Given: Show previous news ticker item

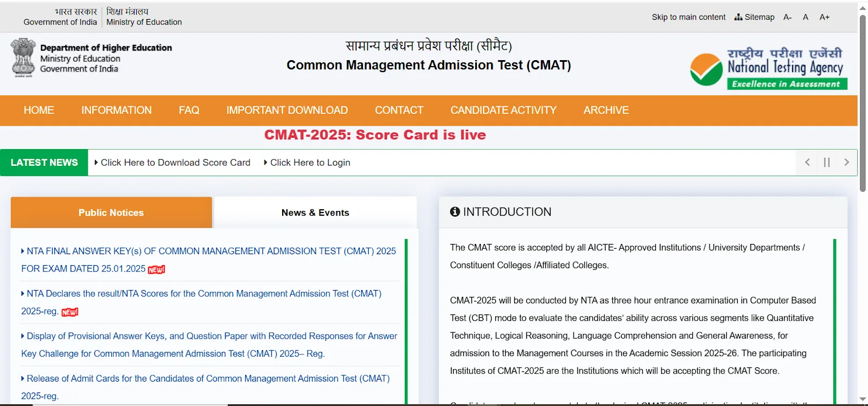Looking at the screenshot, I should point(807,162).
